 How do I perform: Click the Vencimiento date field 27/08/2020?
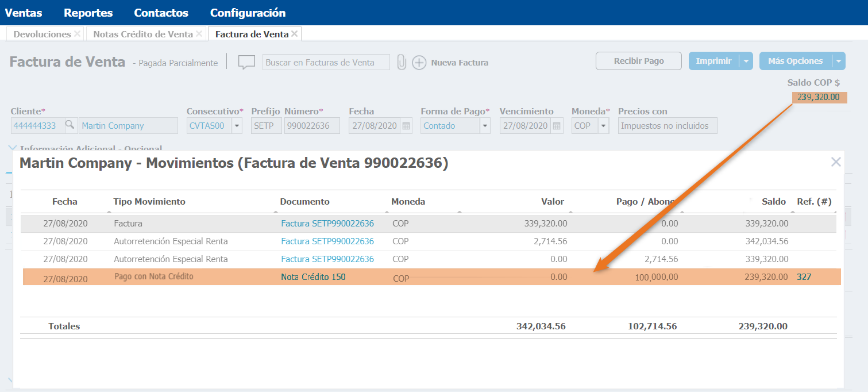525,125
